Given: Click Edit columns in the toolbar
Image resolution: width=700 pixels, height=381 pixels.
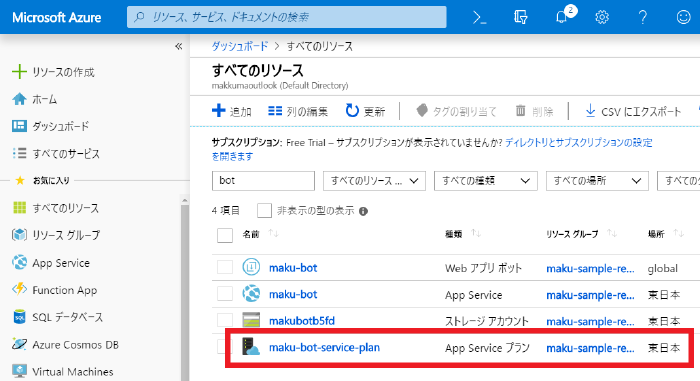Looking at the screenshot, I should pos(298,111).
